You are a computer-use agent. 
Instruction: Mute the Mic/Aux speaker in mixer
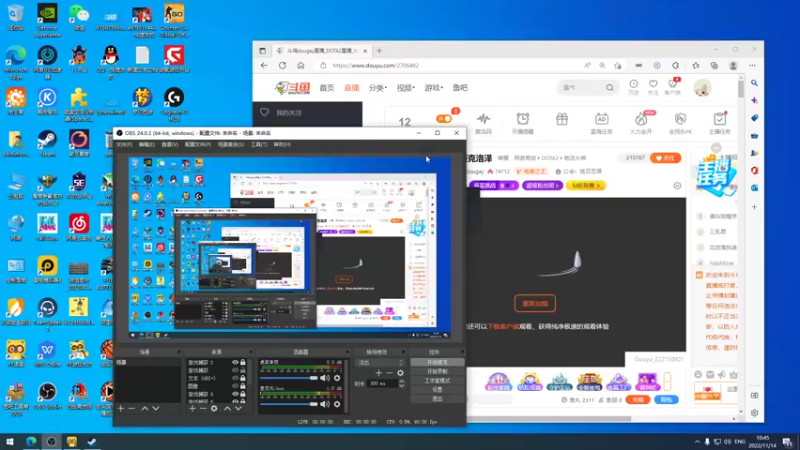tap(324, 404)
